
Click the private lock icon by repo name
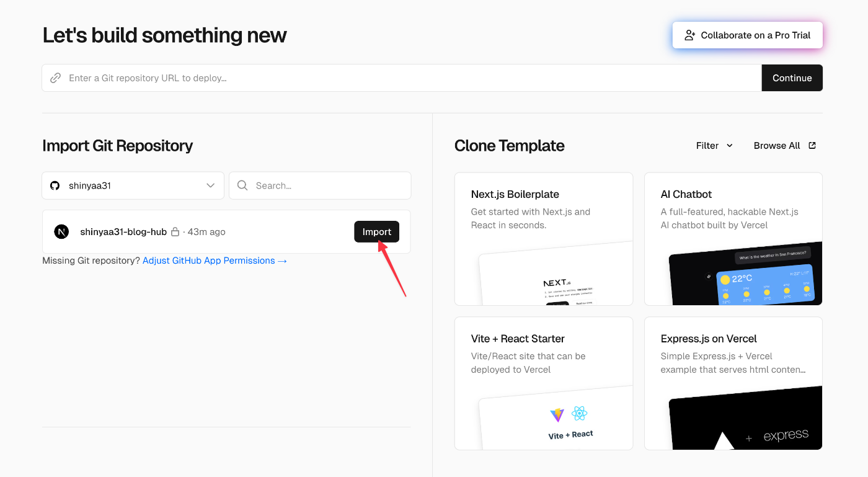[175, 232]
